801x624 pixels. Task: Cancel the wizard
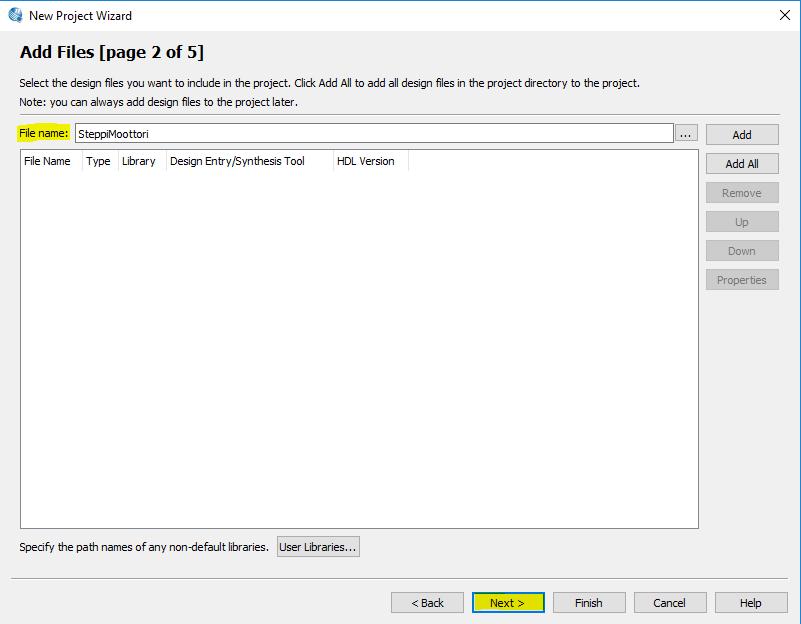tap(670, 603)
